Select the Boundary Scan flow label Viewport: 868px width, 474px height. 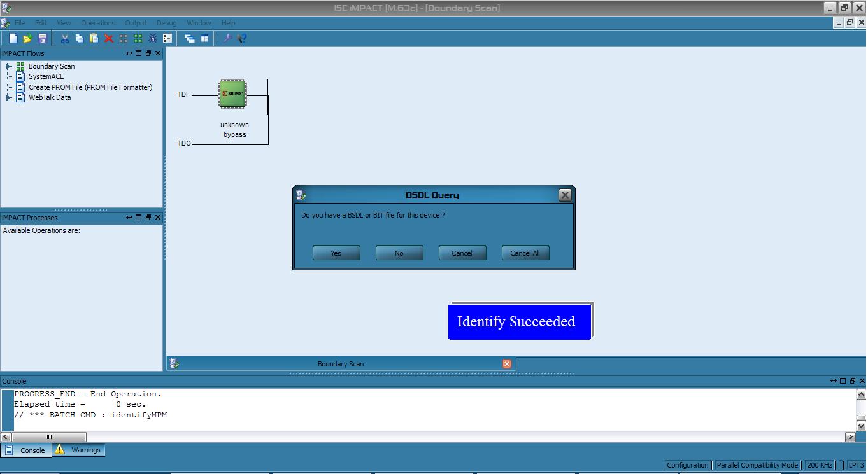click(x=52, y=66)
